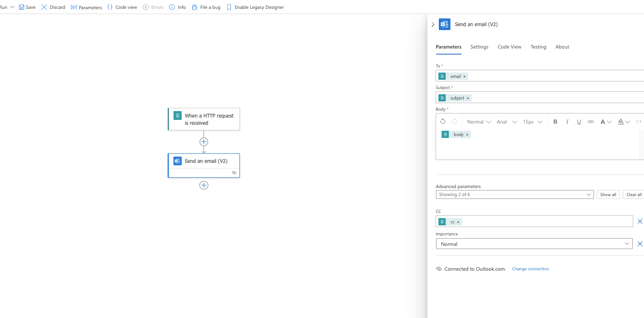
Task: Open the Arial font family dropdown
Action: pos(507,122)
